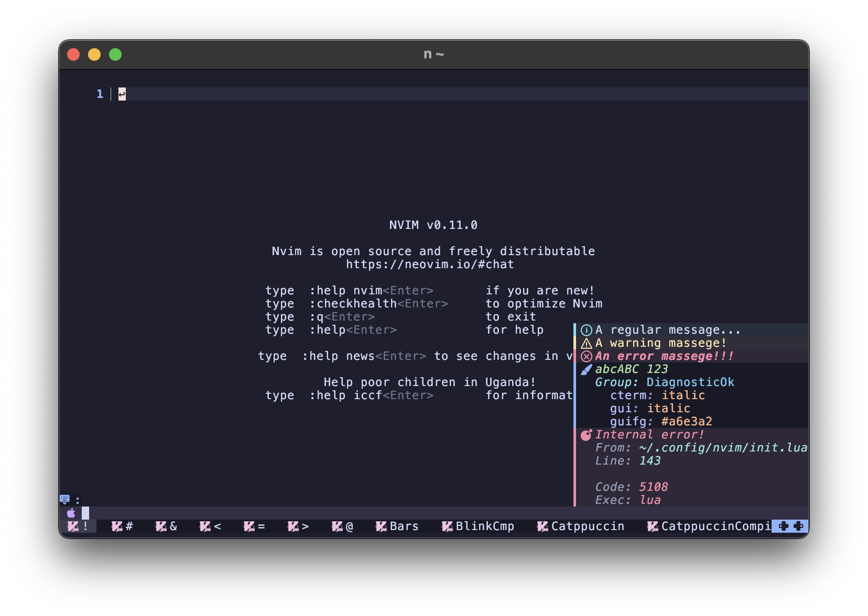The width and height of the screenshot is (868, 616).
Task: Click the warning triangle icon in notifications
Action: (x=585, y=343)
